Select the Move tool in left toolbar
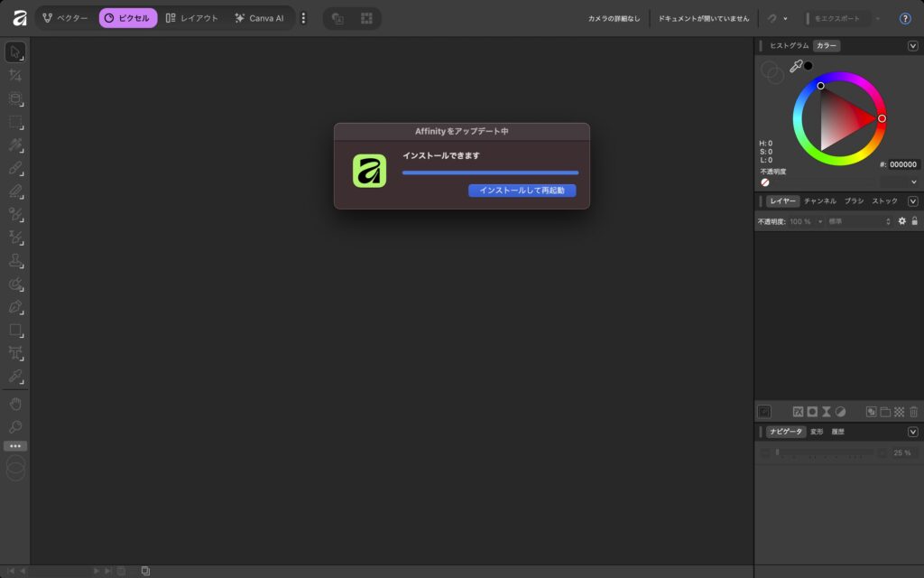Viewport: 924px width, 578px height. click(x=15, y=51)
